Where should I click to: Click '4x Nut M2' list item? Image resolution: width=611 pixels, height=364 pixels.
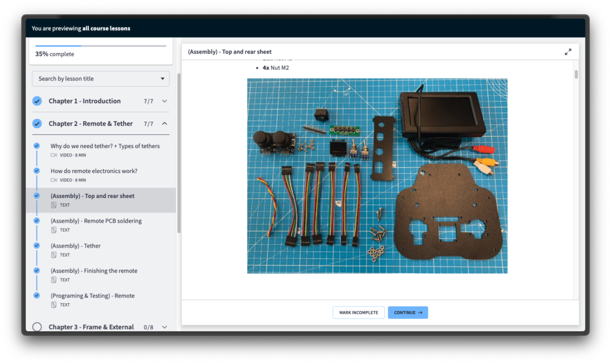point(276,68)
